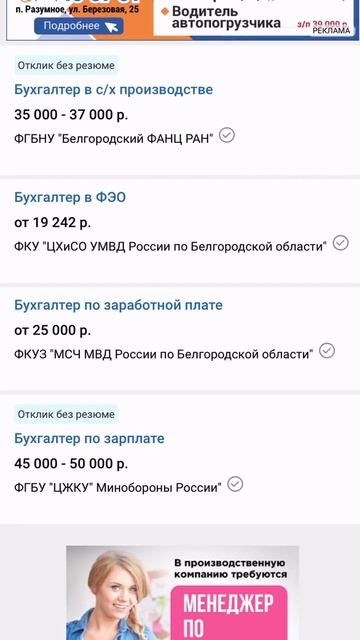Click the employer ФКУЗ МСЧ МВД России

coord(164,354)
